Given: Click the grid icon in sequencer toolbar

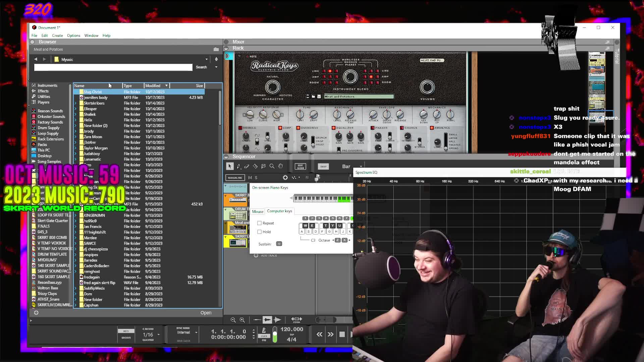Looking at the screenshot, I should (307, 178).
